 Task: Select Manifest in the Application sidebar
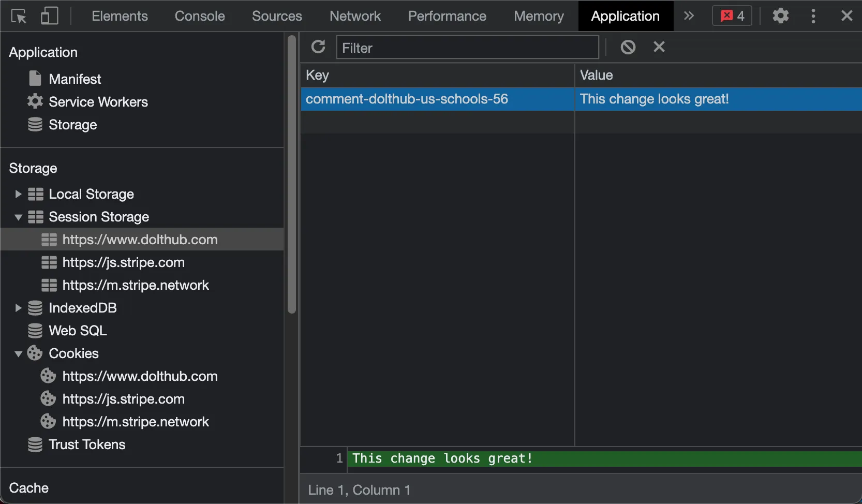(75, 79)
